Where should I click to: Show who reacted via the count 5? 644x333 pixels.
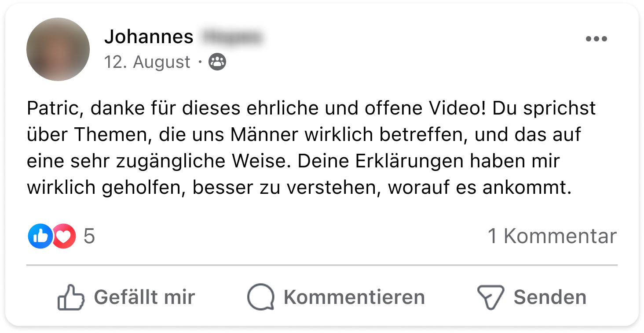pos(89,237)
